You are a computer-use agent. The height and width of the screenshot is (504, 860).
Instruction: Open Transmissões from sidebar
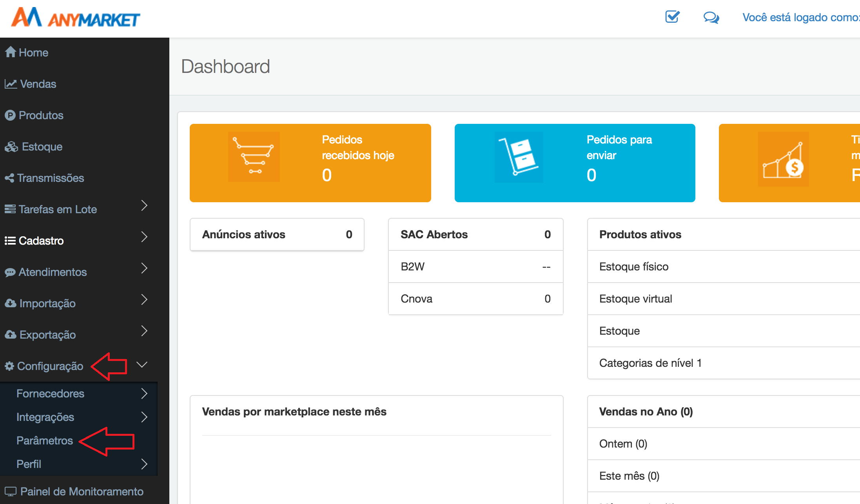click(51, 178)
